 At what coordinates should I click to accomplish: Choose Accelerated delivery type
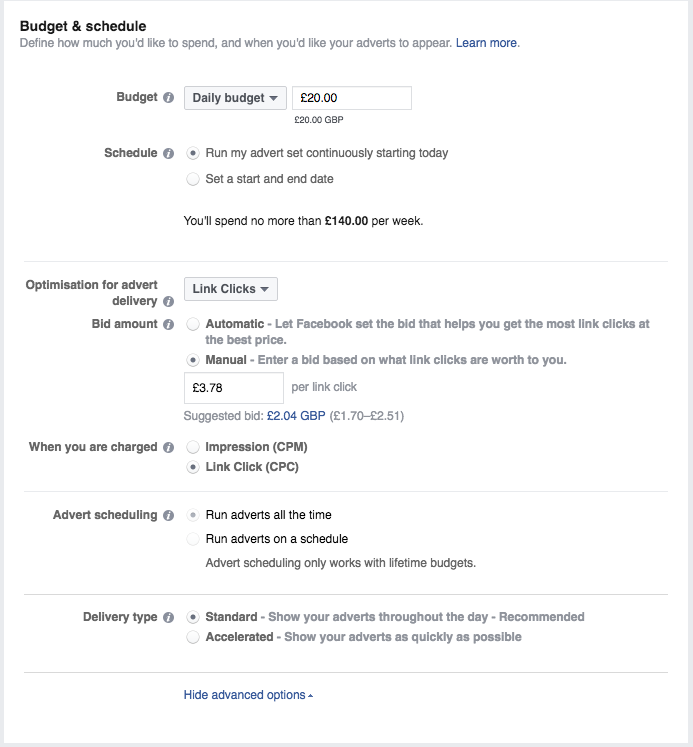click(x=193, y=637)
